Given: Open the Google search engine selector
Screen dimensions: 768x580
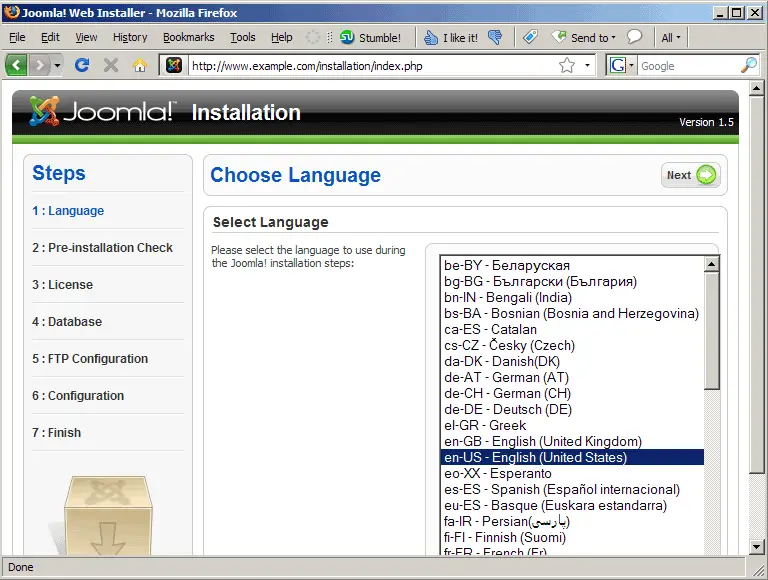Looking at the screenshot, I should tap(621, 65).
